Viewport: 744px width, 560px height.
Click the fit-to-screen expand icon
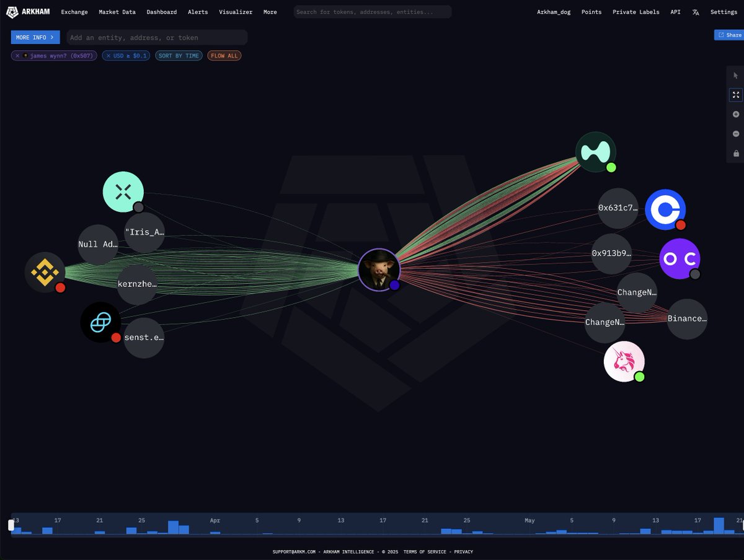736,95
